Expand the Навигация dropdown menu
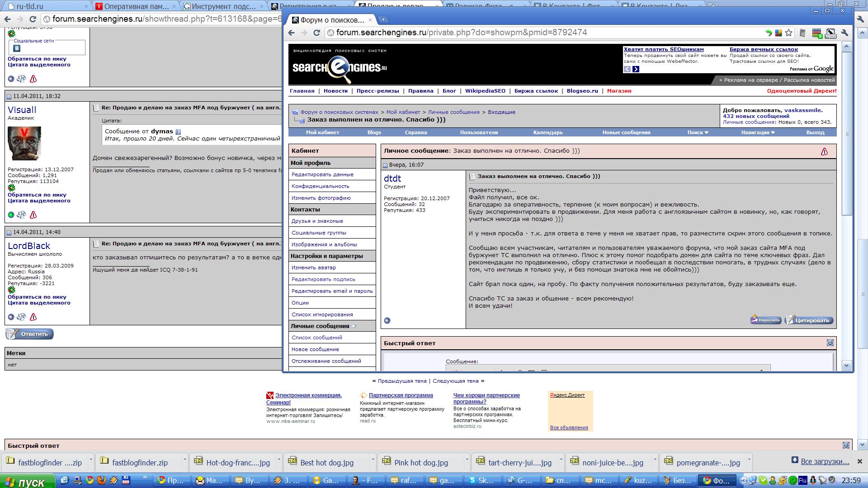Screen dimensions: 868x488 coord(758,132)
